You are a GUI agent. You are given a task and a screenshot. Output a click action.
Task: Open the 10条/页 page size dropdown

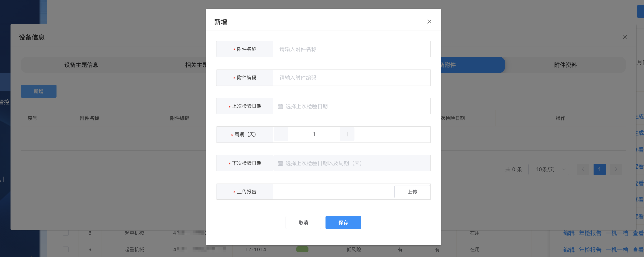pyautogui.click(x=548, y=169)
